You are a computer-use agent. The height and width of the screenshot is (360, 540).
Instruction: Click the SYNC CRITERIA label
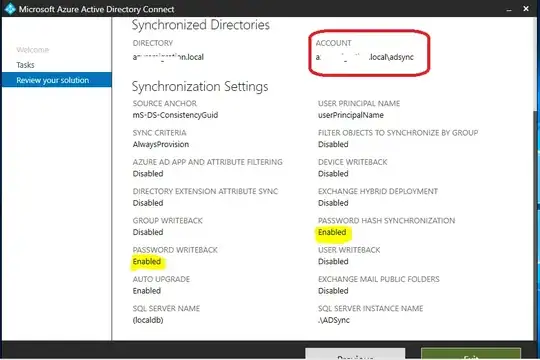(x=159, y=133)
